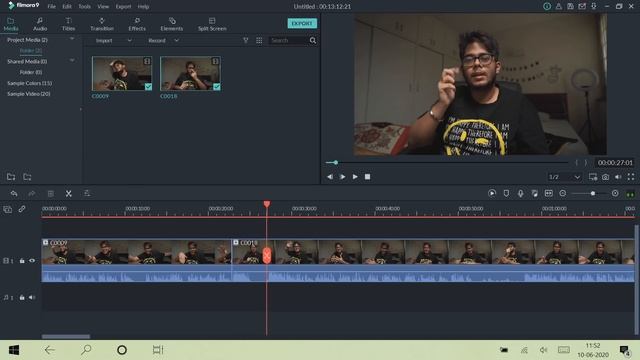
Task: Click the audio mixer icon
Action: pyautogui.click(x=535, y=193)
